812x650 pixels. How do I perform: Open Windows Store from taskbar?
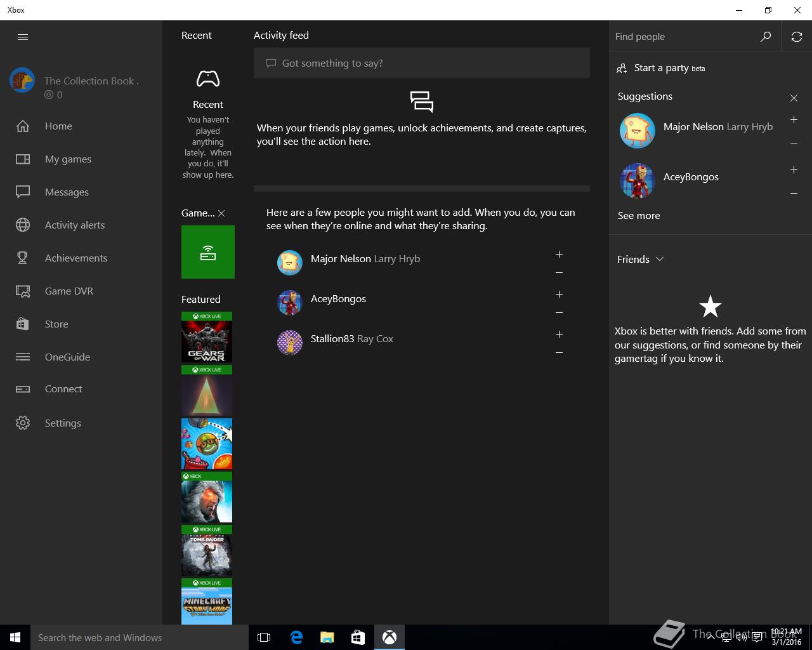coord(358,637)
